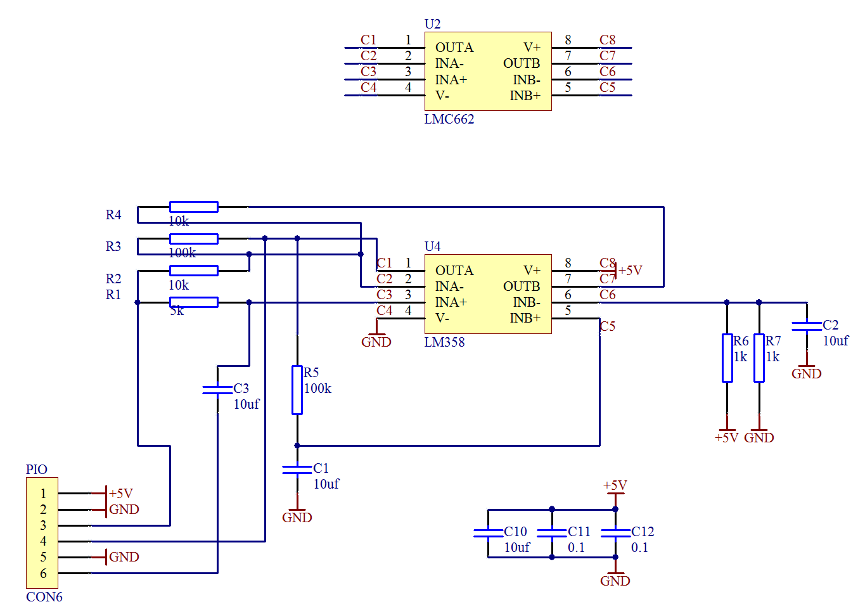Select the R4 designator text

113,215
